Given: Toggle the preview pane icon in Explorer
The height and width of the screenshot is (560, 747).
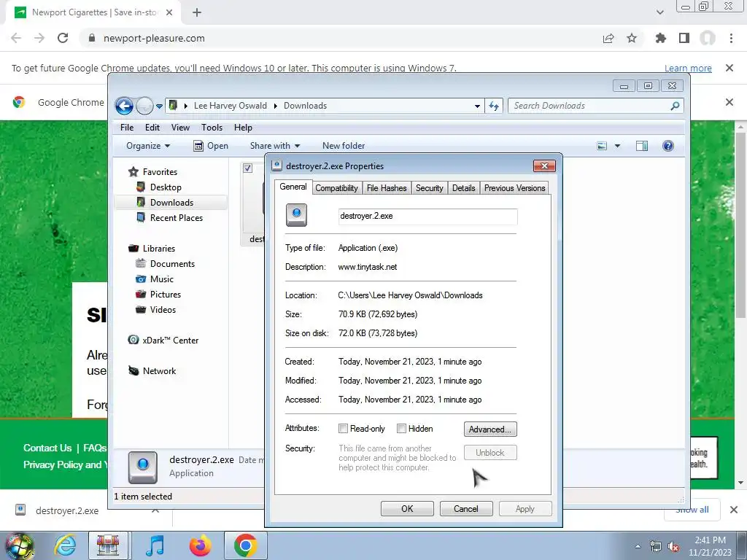Looking at the screenshot, I should pos(642,146).
